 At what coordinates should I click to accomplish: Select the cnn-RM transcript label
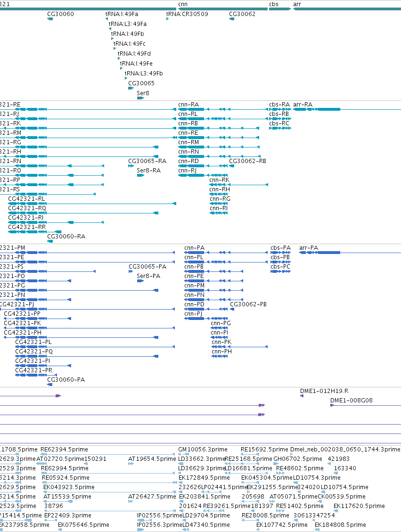(188, 142)
